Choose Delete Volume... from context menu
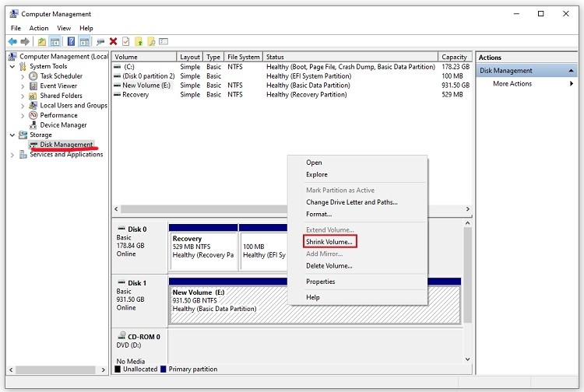This screenshot has height=392, width=584. [357, 265]
